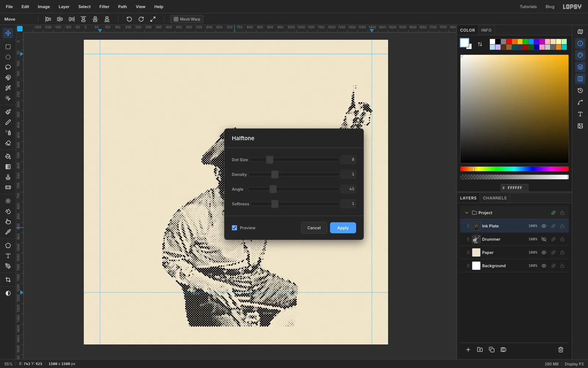Click the Dot Size slider handle
The width and height of the screenshot is (588, 368).
click(270, 160)
